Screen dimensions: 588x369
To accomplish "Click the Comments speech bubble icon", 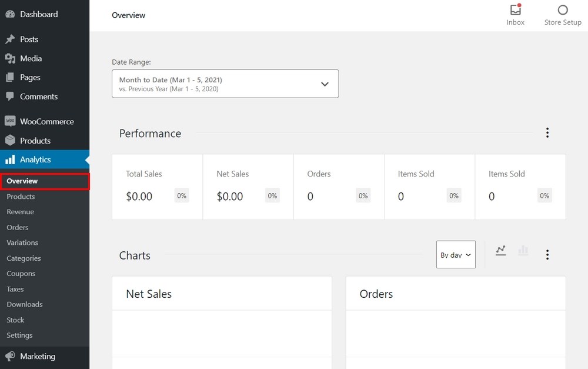I will coord(10,97).
